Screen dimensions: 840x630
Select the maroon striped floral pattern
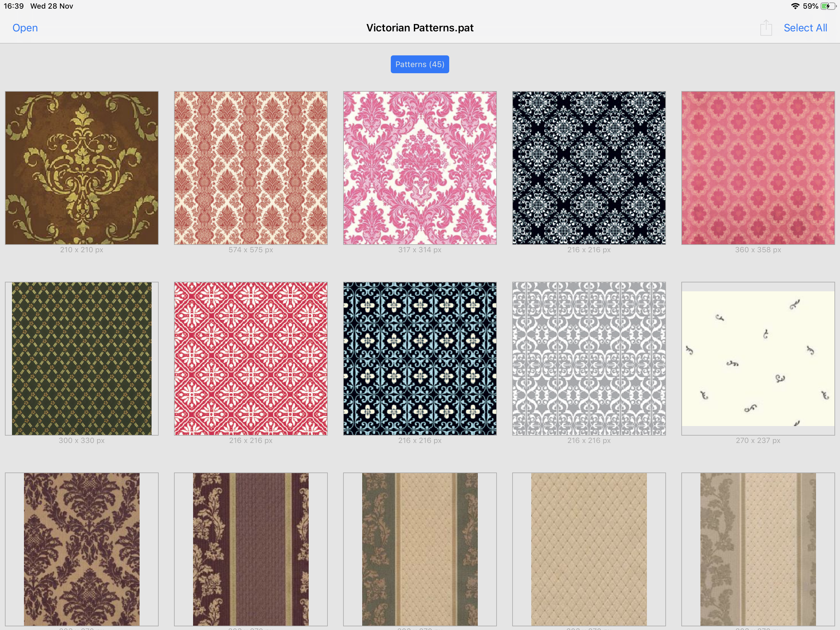click(251, 549)
